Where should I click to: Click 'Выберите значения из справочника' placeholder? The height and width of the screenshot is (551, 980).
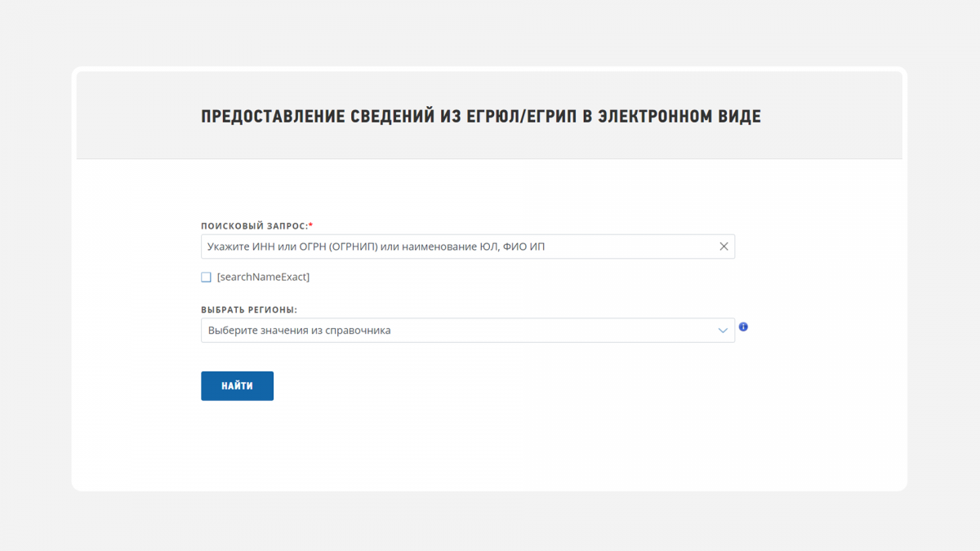coord(299,331)
